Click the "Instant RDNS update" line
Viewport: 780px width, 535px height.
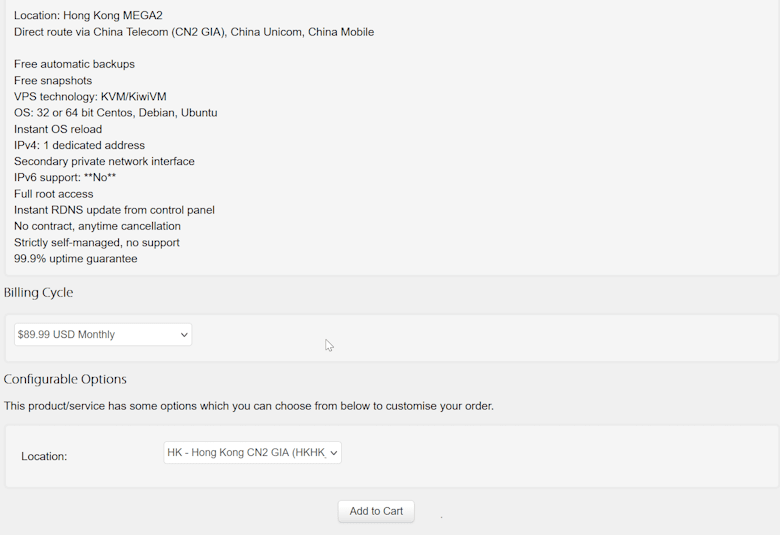114,210
